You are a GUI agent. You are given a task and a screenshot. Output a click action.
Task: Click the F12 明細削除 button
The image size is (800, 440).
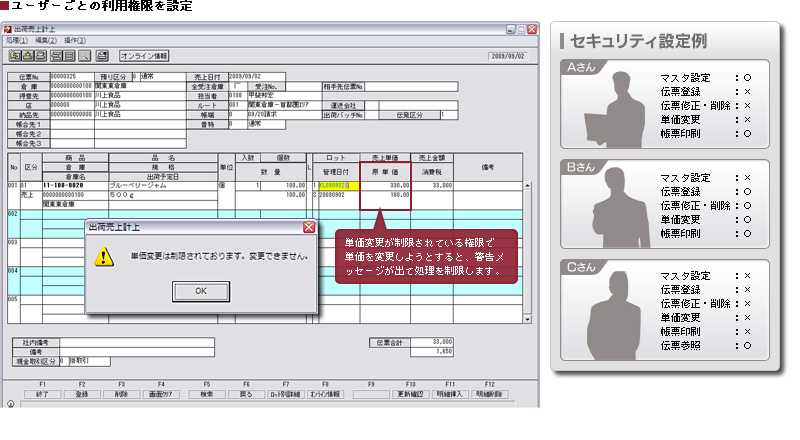tap(490, 395)
